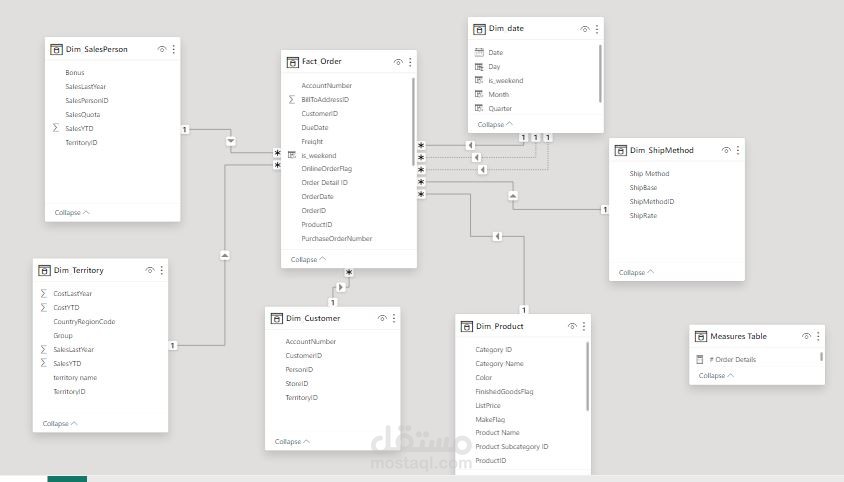Open the Dim_Customer table's more options menu
The width and height of the screenshot is (844, 482).
pyautogui.click(x=394, y=318)
